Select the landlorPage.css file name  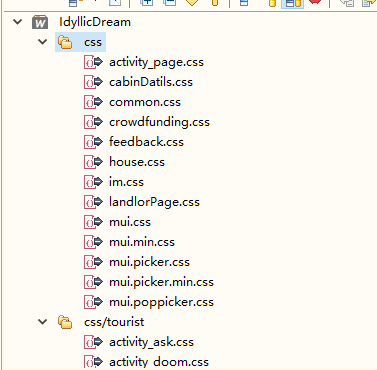coord(154,202)
